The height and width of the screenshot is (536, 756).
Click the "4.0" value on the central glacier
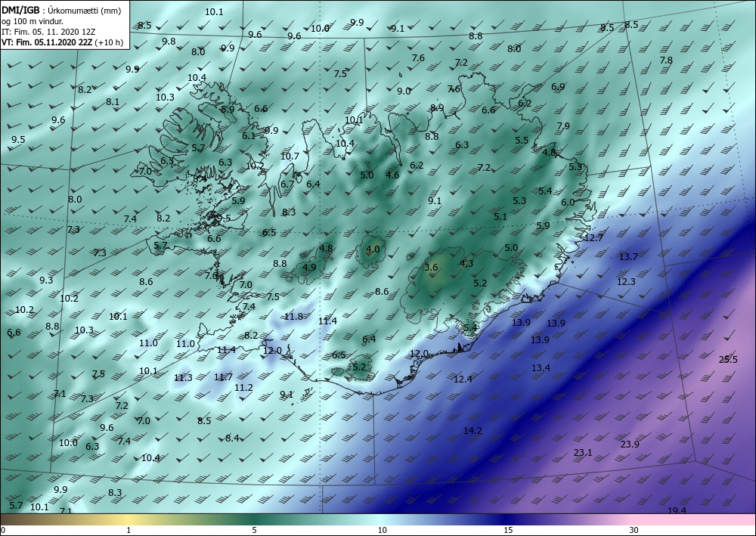373,249
